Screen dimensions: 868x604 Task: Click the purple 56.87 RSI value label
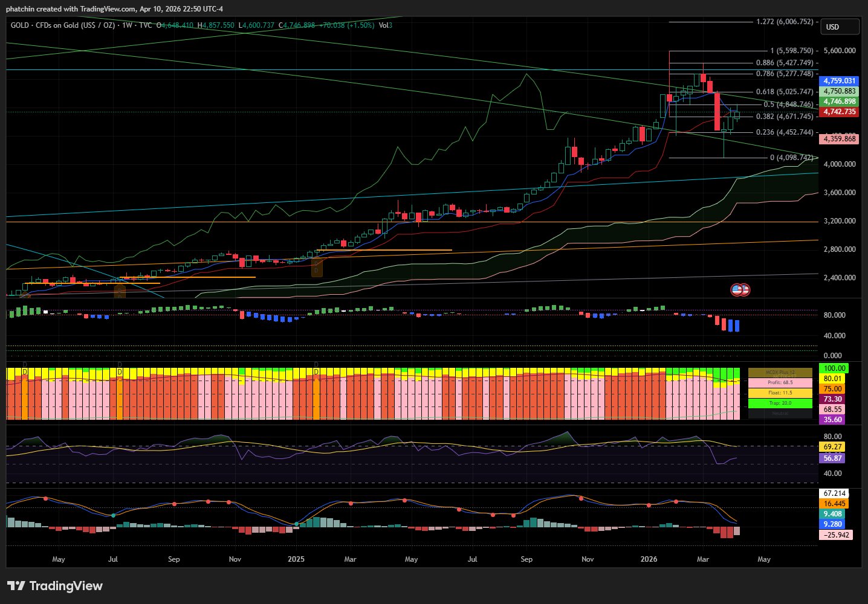pos(832,458)
